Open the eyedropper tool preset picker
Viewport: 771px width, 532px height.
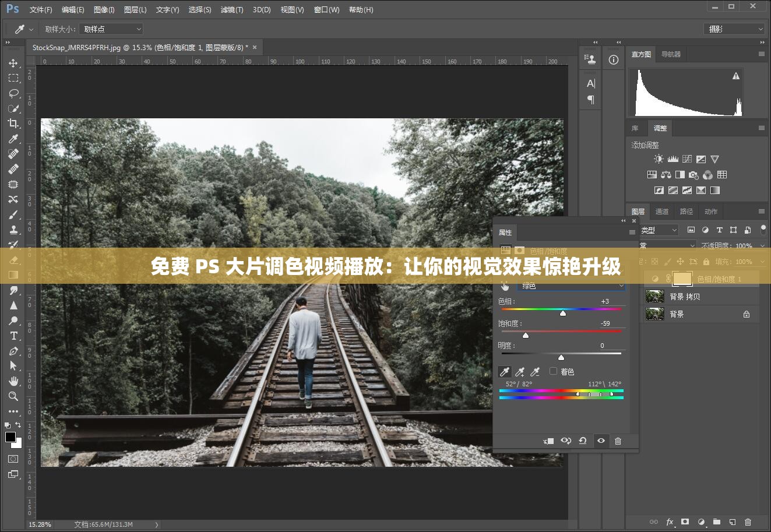click(x=24, y=29)
